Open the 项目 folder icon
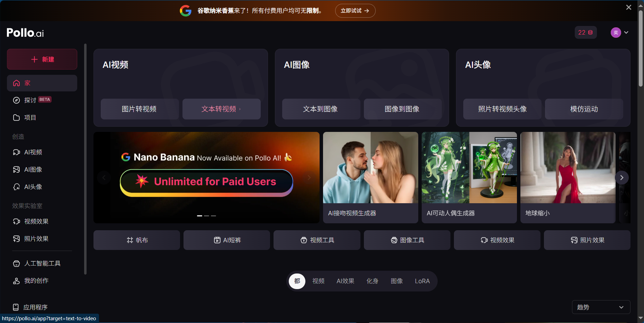Image resolution: width=644 pixels, height=323 pixels. pos(16,118)
